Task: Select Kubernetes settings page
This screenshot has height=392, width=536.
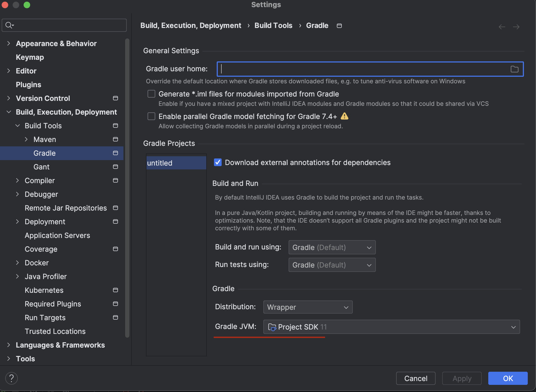Action: tap(44, 290)
